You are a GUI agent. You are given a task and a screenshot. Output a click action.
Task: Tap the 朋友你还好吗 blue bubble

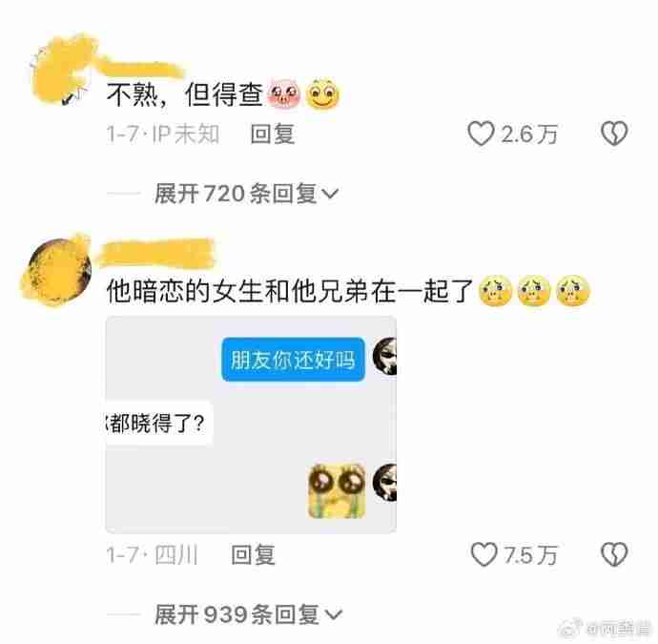click(293, 360)
